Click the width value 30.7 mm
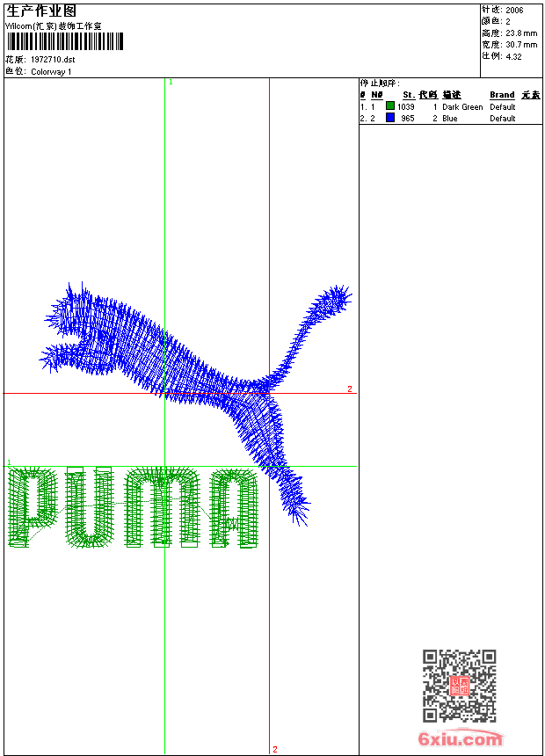This screenshot has width=545, height=756. tap(521, 45)
